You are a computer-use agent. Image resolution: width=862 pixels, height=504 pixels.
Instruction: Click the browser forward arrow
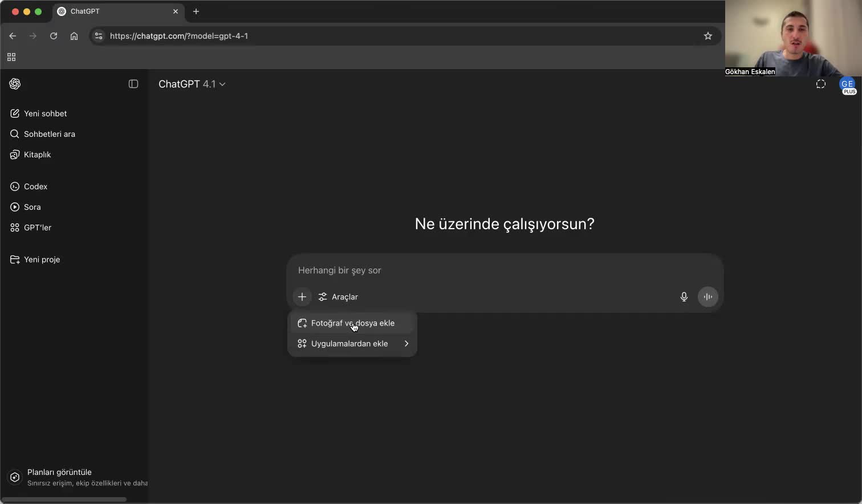[x=33, y=36]
